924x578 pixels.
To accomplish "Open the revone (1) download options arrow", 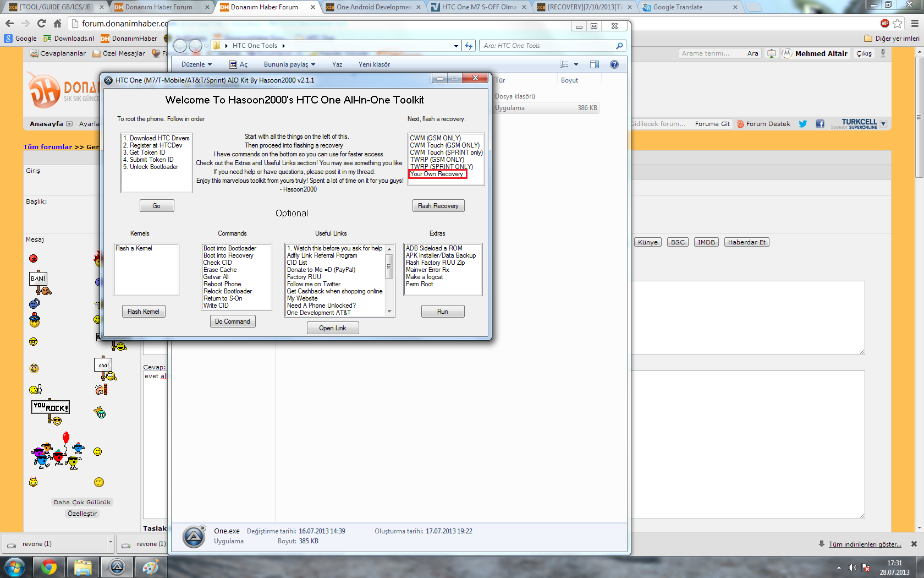I will tap(111, 543).
